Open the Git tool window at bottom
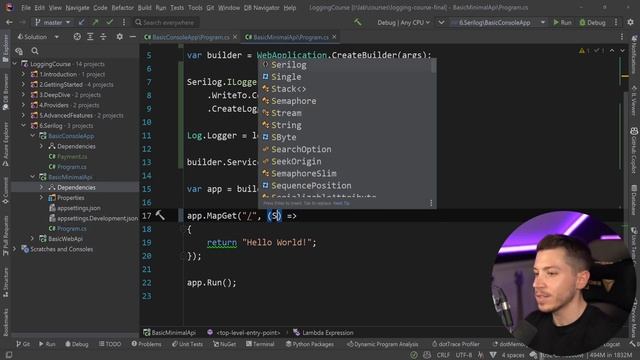 (23, 344)
